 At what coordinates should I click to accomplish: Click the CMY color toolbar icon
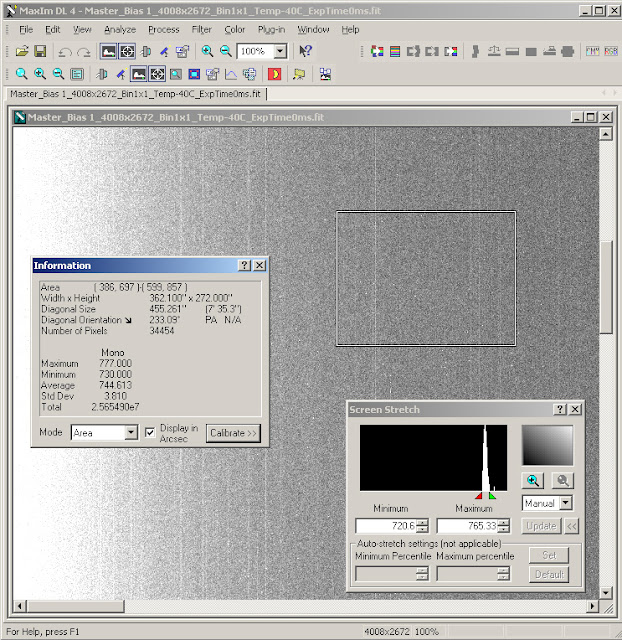coord(592,51)
